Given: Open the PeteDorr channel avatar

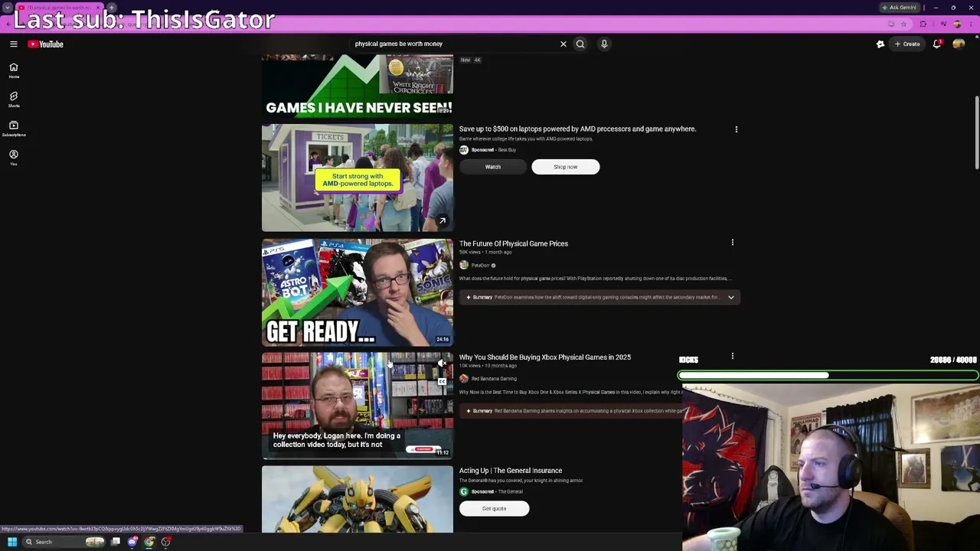Looking at the screenshot, I should coord(464,266).
